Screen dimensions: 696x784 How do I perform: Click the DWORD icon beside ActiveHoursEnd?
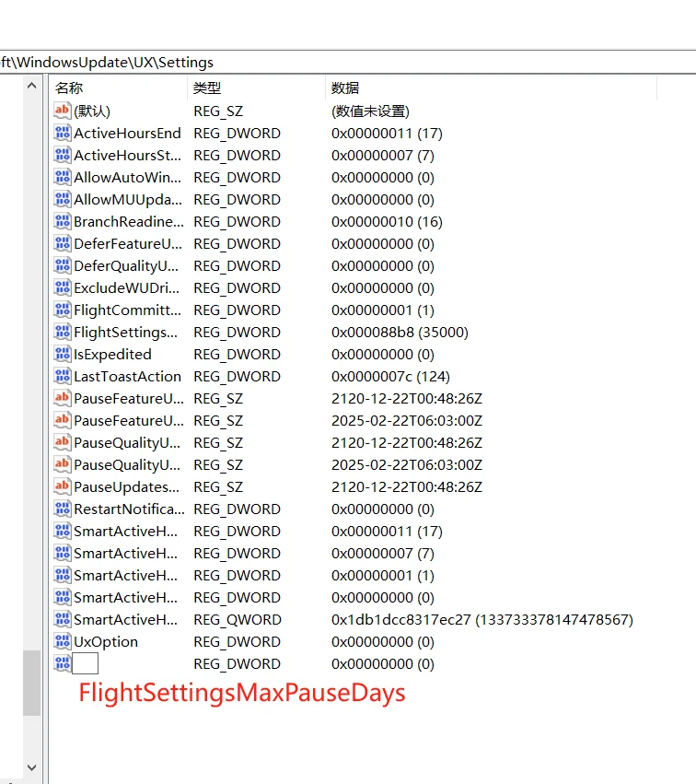tap(62, 133)
